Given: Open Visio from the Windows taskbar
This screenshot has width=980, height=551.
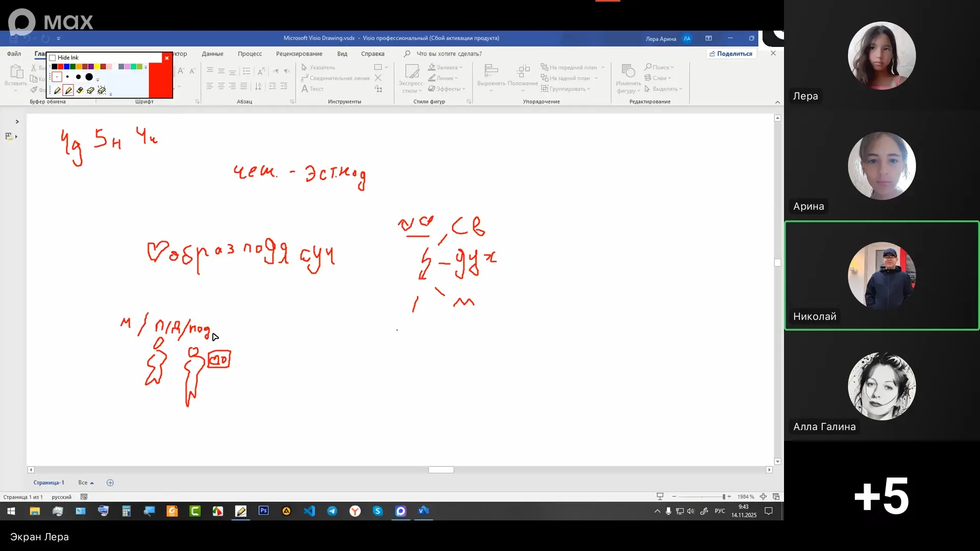Looking at the screenshot, I should pos(424,511).
